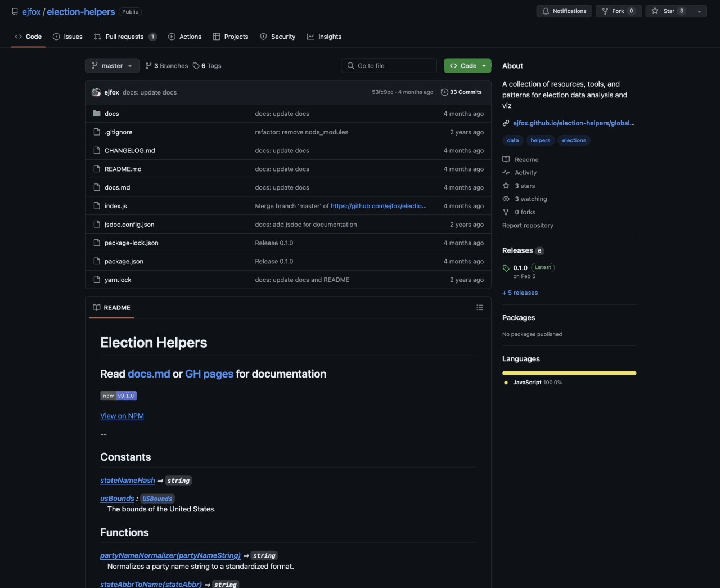The image size is (720, 588).
Task: Click the link icon beside website URL
Action: click(506, 123)
